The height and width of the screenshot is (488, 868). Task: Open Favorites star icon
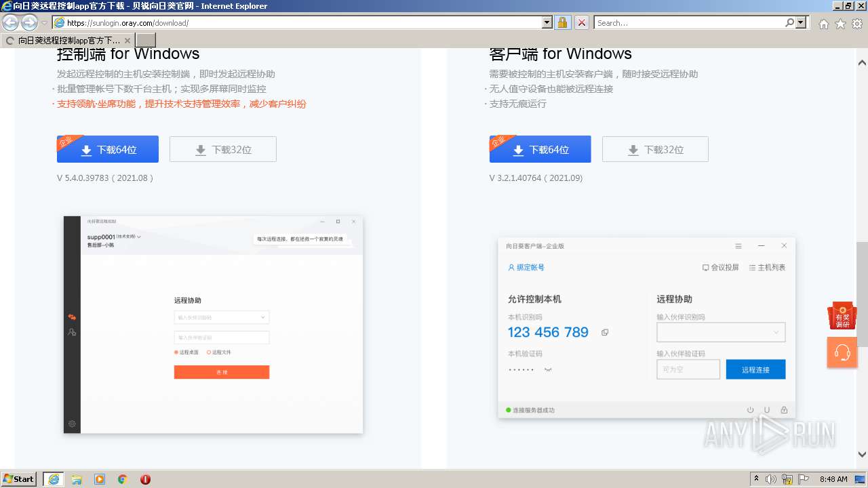(840, 24)
